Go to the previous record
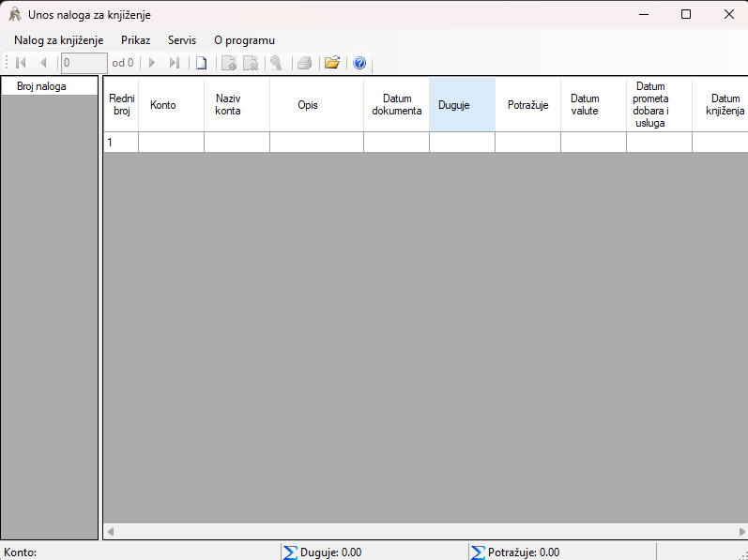 (x=43, y=63)
